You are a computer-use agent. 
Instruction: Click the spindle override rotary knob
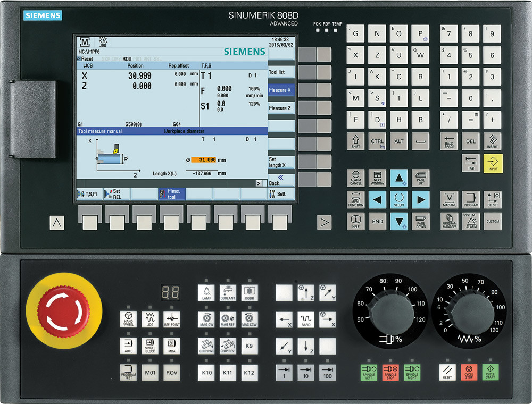392,312
